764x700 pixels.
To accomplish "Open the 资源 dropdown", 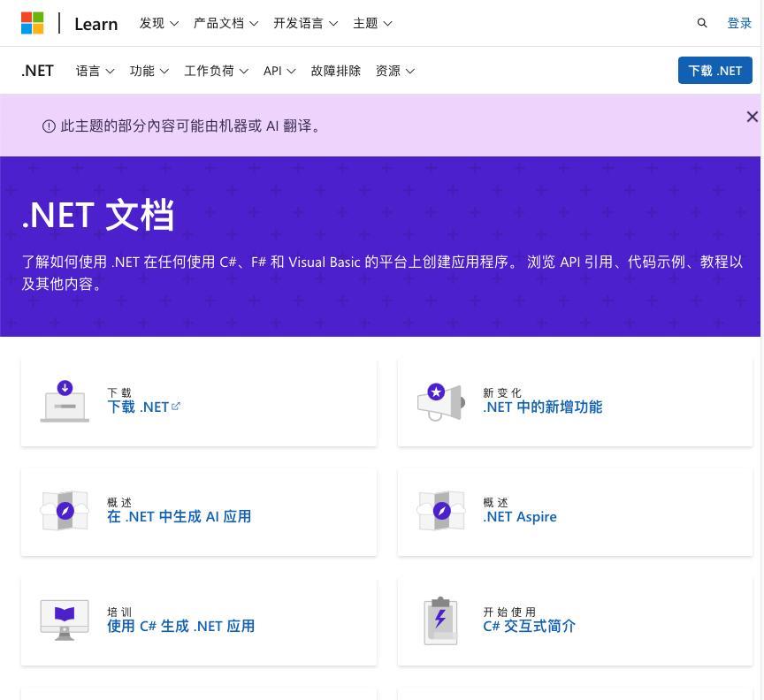I will click(x=395, y=71).
